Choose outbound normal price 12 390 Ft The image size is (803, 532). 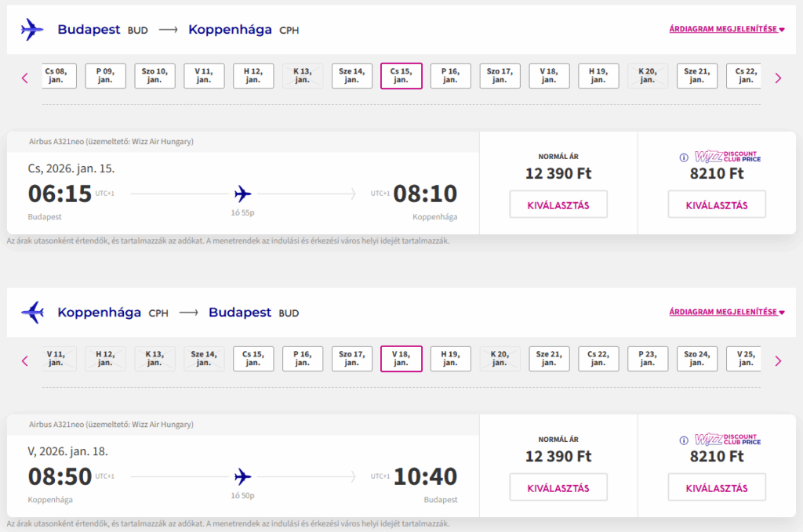coord(558,205)
